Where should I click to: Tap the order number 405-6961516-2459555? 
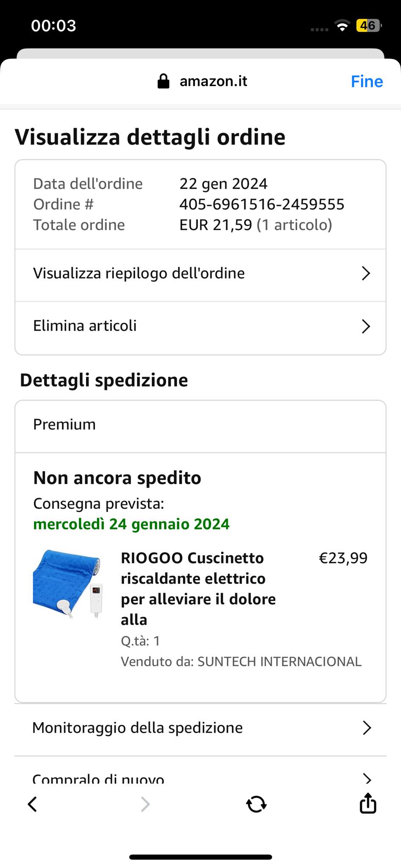pyautogui.click(x=262, y=204)
